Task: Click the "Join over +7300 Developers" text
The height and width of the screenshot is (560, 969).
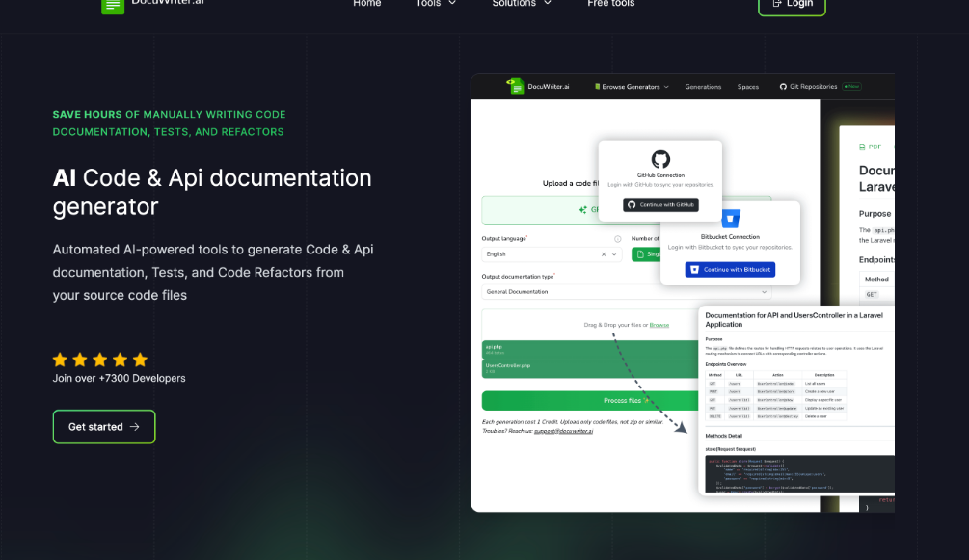Action: coord(119,378)
